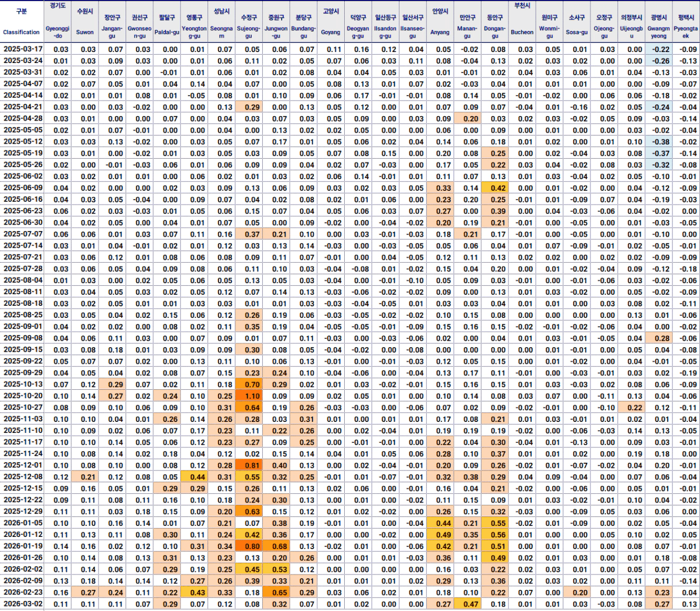Click the 2025-03-17 date row label

tap(23, 49)
